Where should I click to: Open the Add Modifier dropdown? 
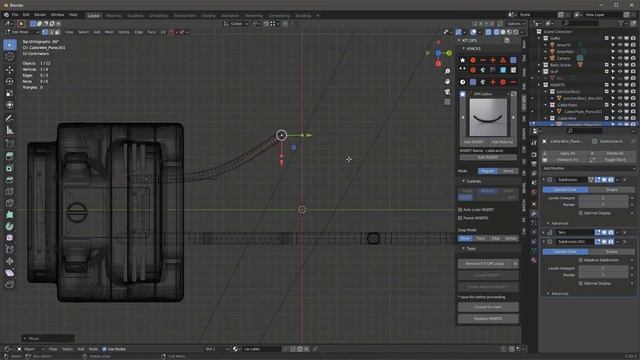coord(589,168)
